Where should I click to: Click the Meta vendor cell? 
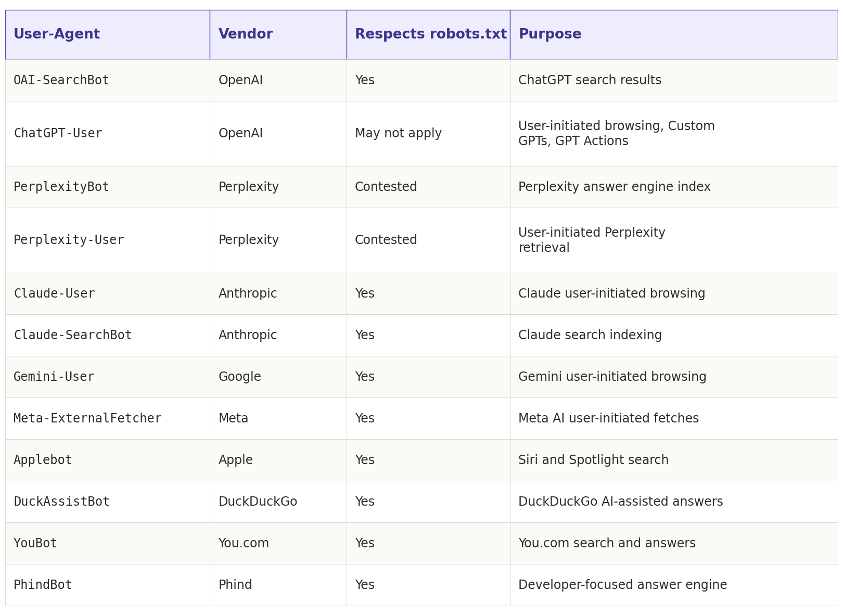[x=278, y=418]
